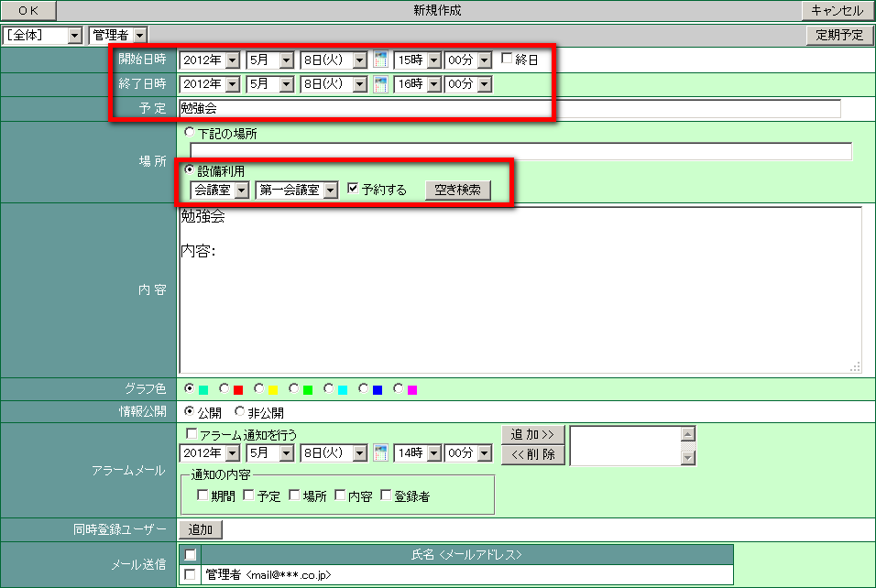876x588 pixels.
Task: Open alarm mail month dropdown
Action: point(269,452)
